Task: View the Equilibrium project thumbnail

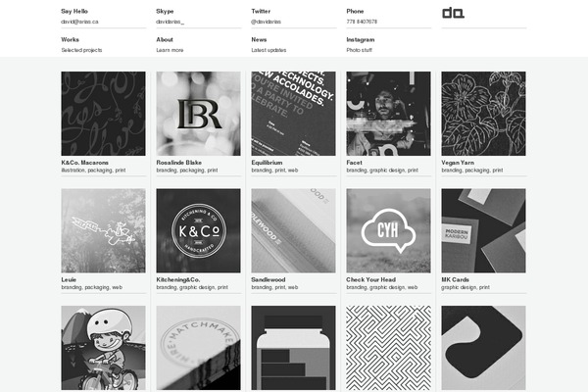Action: 293,114
